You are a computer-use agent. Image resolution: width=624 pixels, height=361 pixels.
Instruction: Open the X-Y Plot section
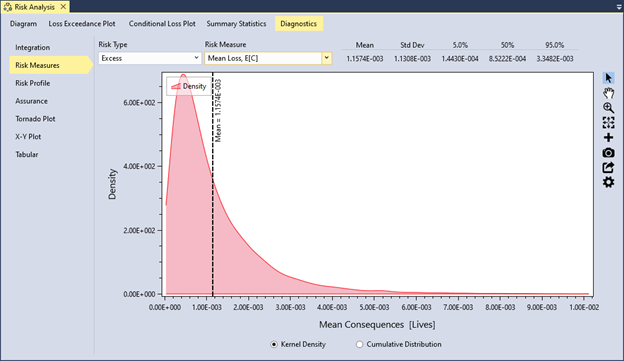[x=28, y=137]
